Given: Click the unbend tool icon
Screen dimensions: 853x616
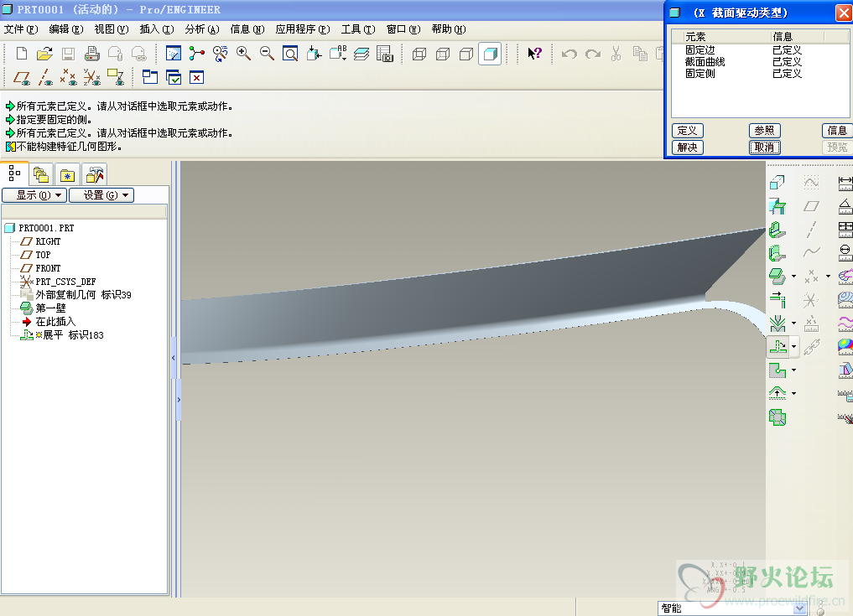Looking at the screenshot, I should click(778, 347).
